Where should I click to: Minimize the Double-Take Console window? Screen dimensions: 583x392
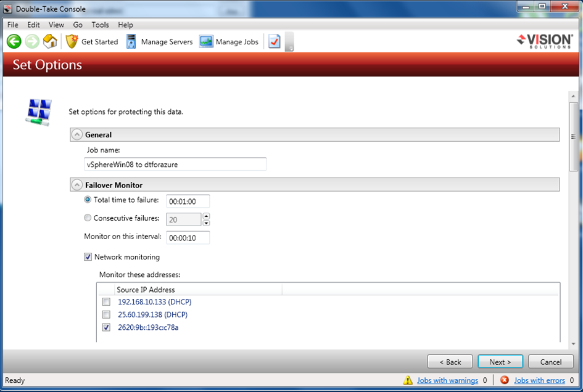[526, 6]
